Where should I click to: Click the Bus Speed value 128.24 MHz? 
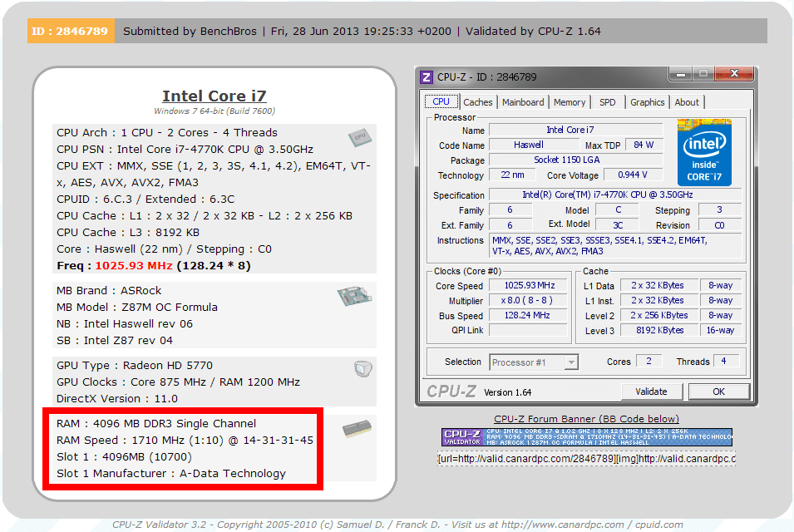click(x=529, y=315)
